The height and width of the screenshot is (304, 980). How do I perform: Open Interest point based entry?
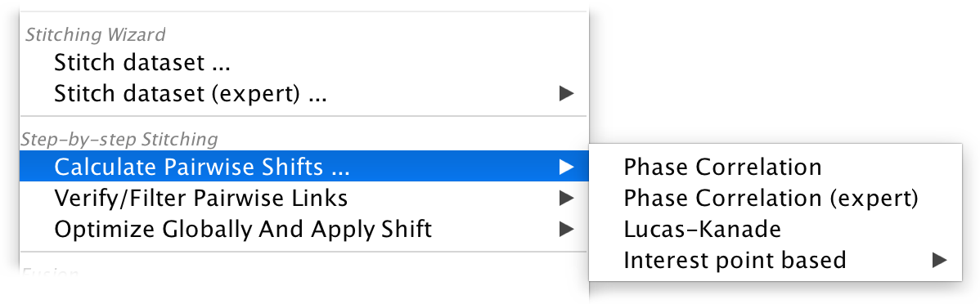(775, 259)
